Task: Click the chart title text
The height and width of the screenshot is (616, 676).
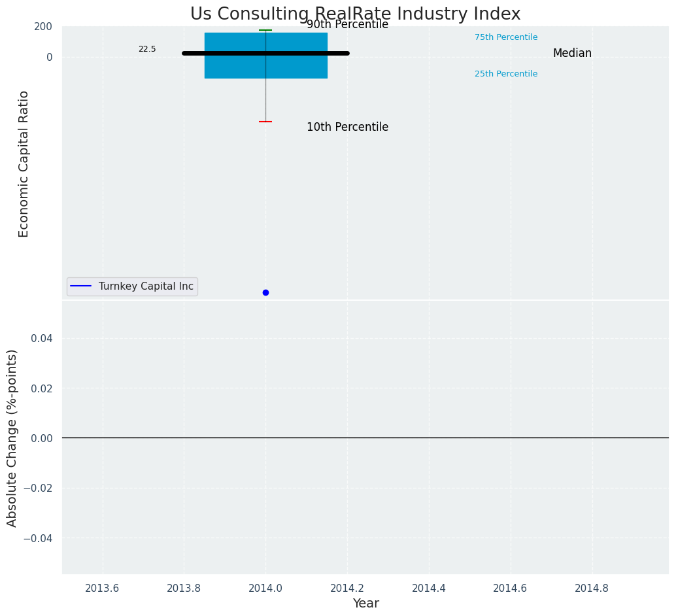Action: pos(355,14)
